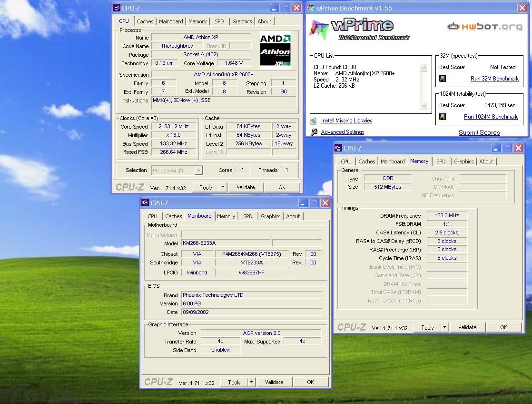The height and width of the screenshot is (404, 532).
Task: Click the Core Speed value 2133.12 MHz
Action: [174, 126]
